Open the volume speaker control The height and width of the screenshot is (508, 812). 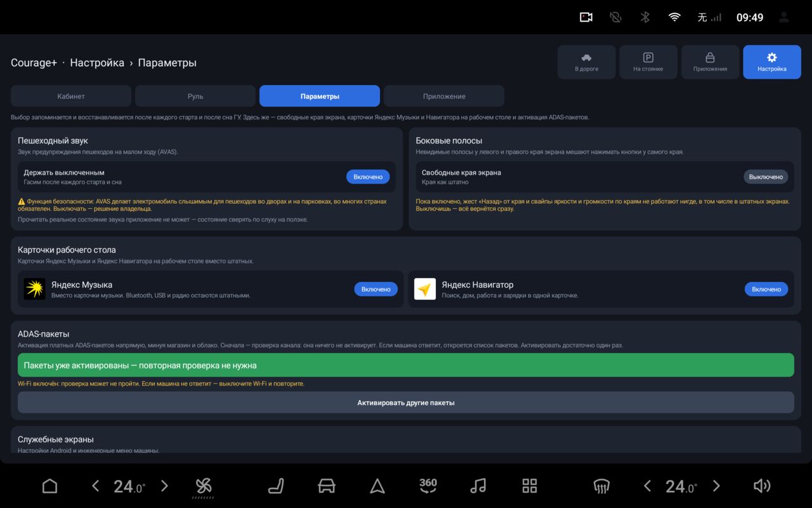762,486
